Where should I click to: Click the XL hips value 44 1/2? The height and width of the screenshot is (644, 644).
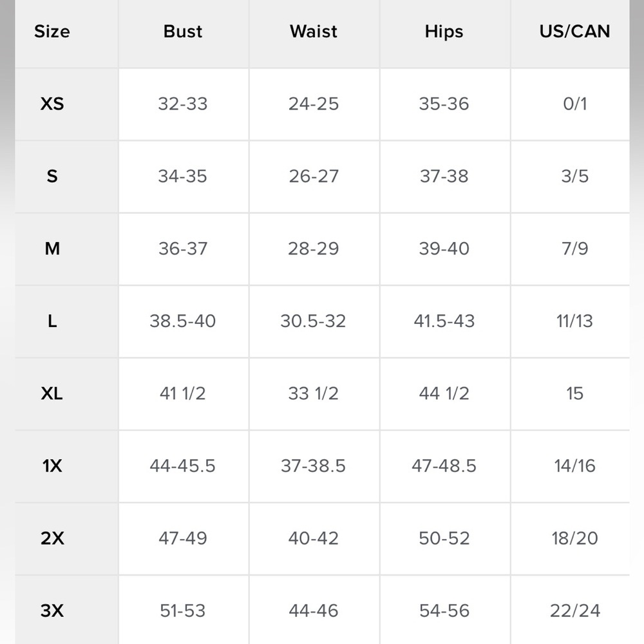[x=444, y=393]
